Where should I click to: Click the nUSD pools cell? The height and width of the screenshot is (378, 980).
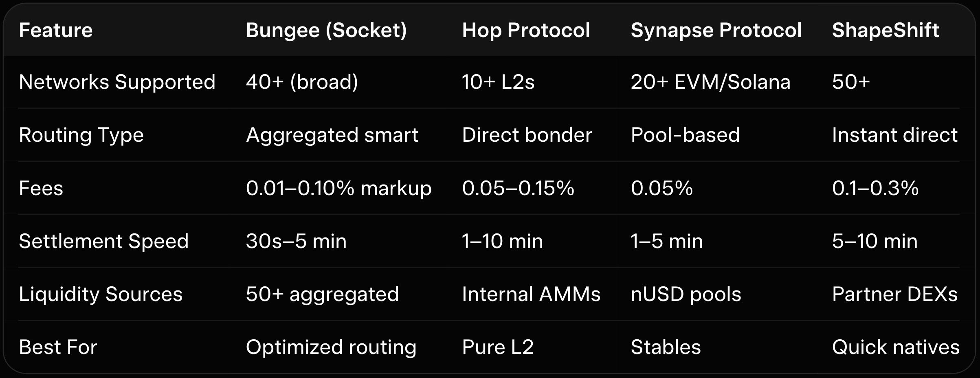point(686,294)
